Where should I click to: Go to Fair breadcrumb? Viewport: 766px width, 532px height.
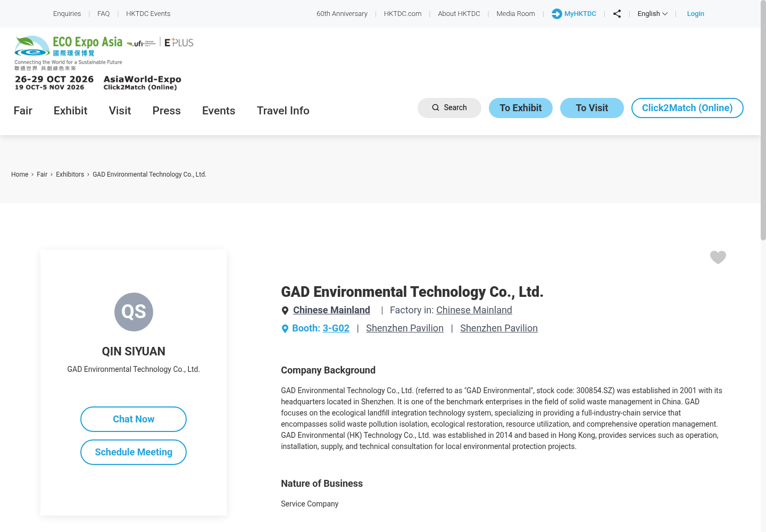42,174
